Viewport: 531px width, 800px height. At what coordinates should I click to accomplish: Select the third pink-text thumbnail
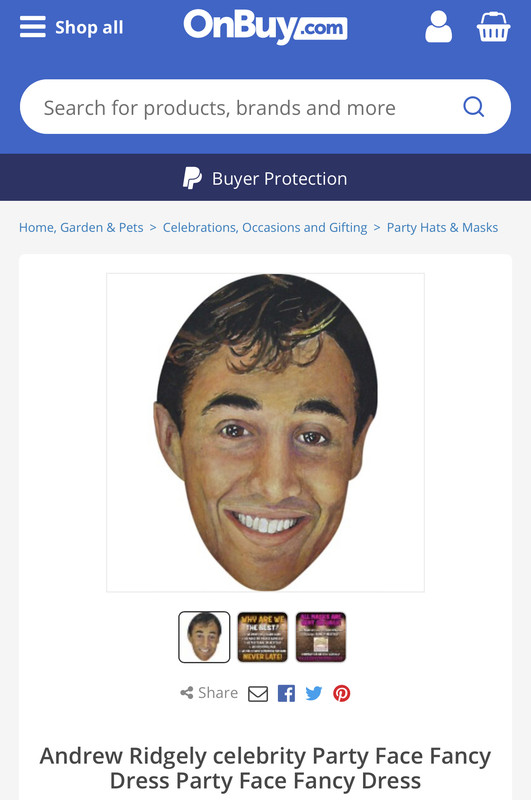point(321,637)
